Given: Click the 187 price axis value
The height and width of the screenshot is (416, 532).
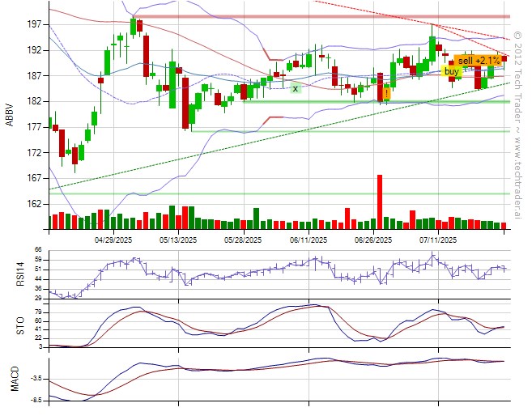Looking at the screenshot, I should point(34,75).
